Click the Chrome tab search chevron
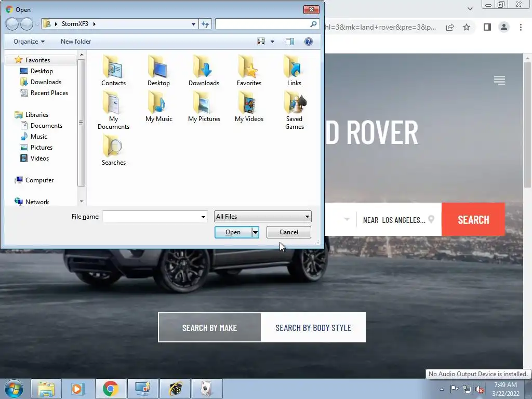The height and width of the screenshot is (399, 532). coord(470,8)
